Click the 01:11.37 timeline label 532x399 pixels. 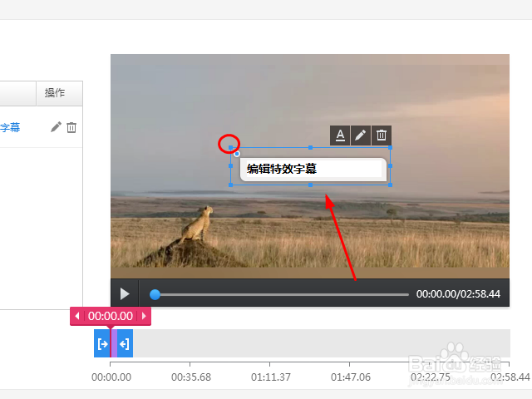tap(271, 377)
